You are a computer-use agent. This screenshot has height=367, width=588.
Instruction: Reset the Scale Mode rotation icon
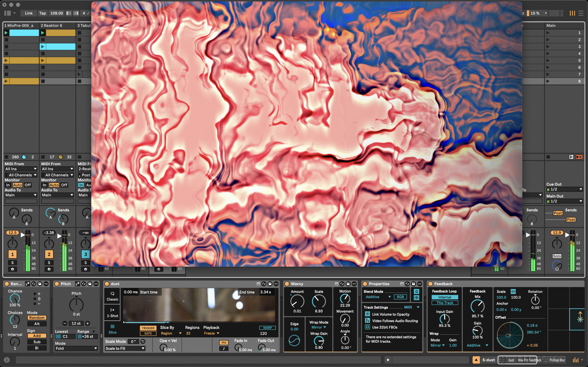click(143, 342)
